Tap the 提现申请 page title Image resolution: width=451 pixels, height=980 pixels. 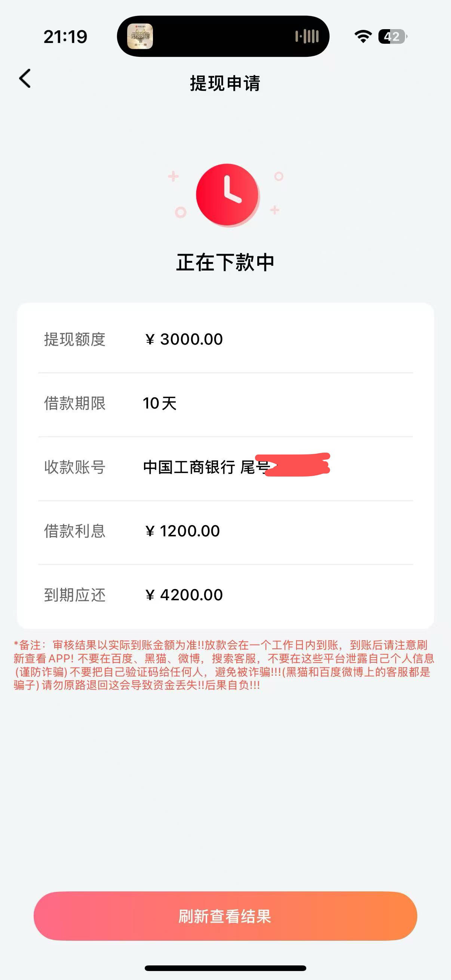225,83
